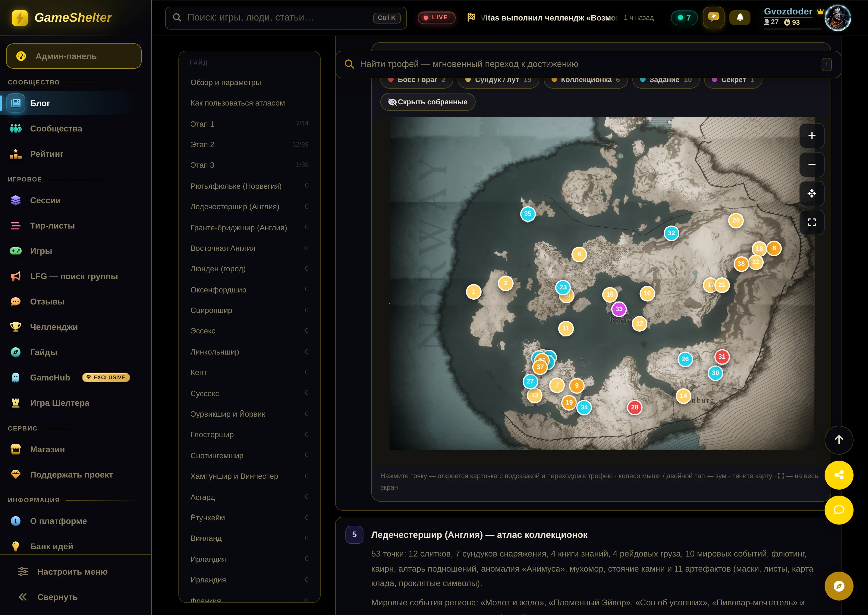
Task: Select map marker 20
Action: 736,220
